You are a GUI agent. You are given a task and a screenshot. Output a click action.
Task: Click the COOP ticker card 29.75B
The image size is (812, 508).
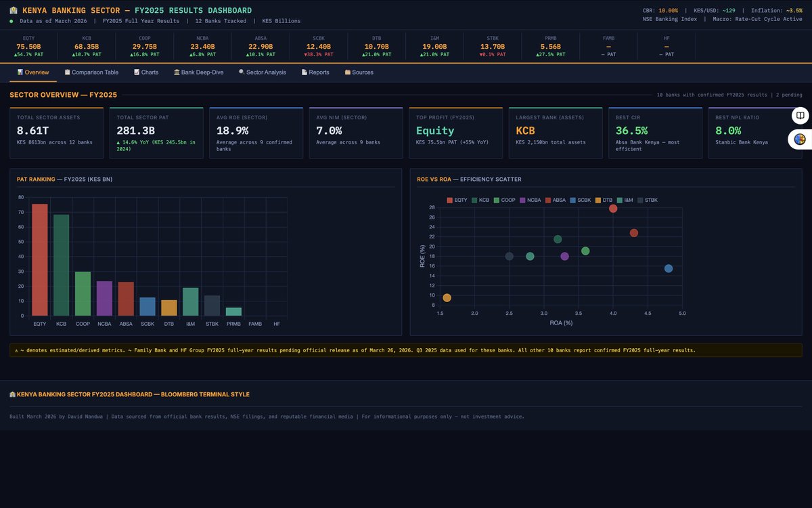(145, 46)
